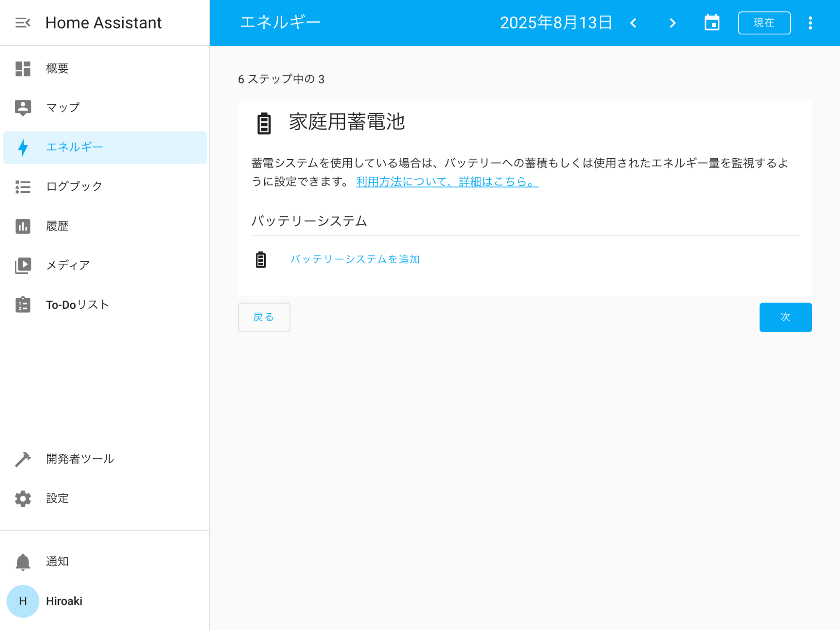This screenshot has width=840, height=630.
Task: Open the To-Doリスト clipboard icon
Action: [23, 304]
